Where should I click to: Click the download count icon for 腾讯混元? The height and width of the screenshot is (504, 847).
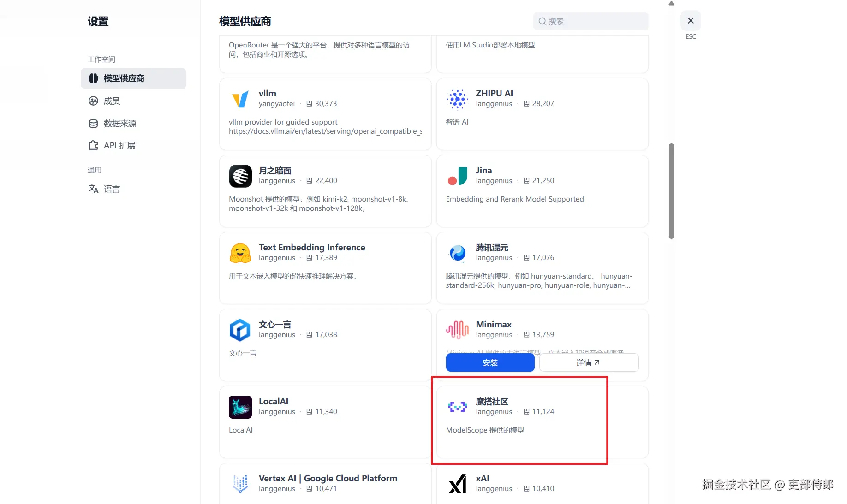(x=526, y=258)
